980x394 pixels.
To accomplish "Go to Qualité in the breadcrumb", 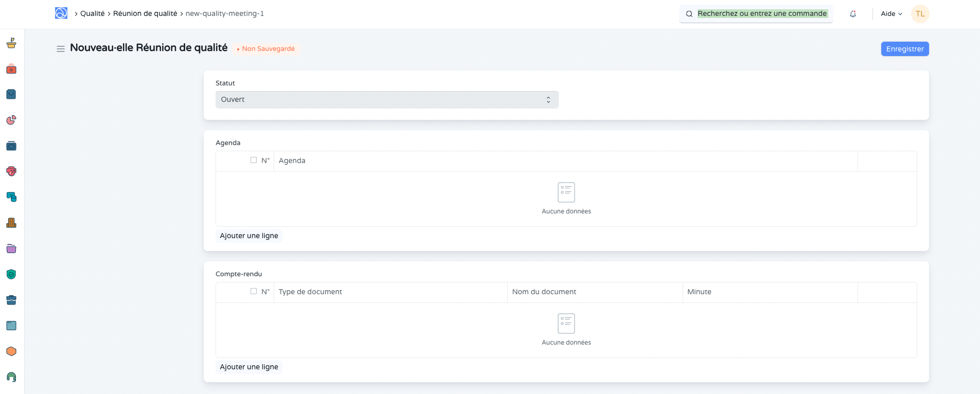I will point(92,14).
